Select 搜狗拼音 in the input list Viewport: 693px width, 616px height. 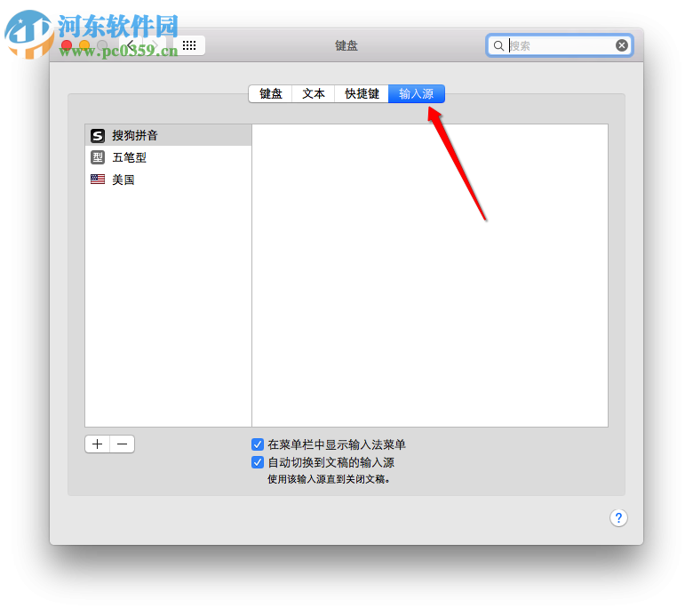[169, 135]
